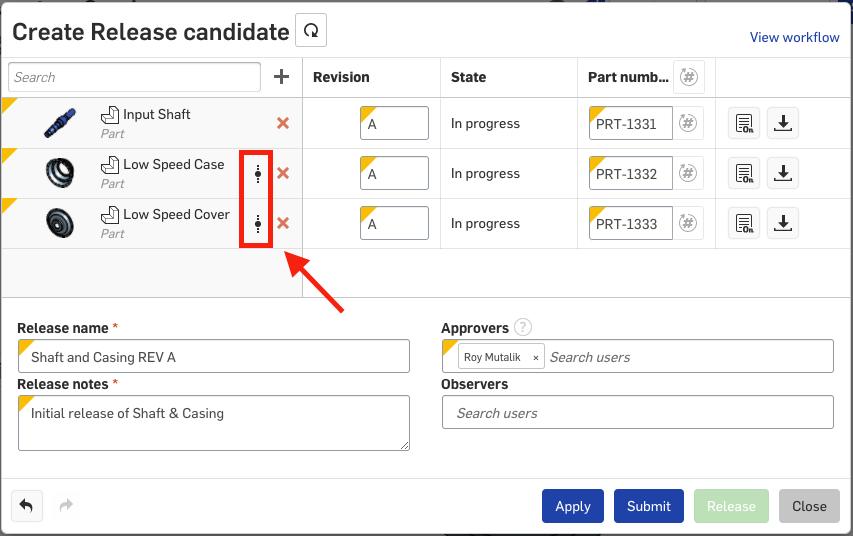The height and width of the screenshot is (536, 853).
Task: Download icon for Low Speed Case row
Action: pos(783,173)
